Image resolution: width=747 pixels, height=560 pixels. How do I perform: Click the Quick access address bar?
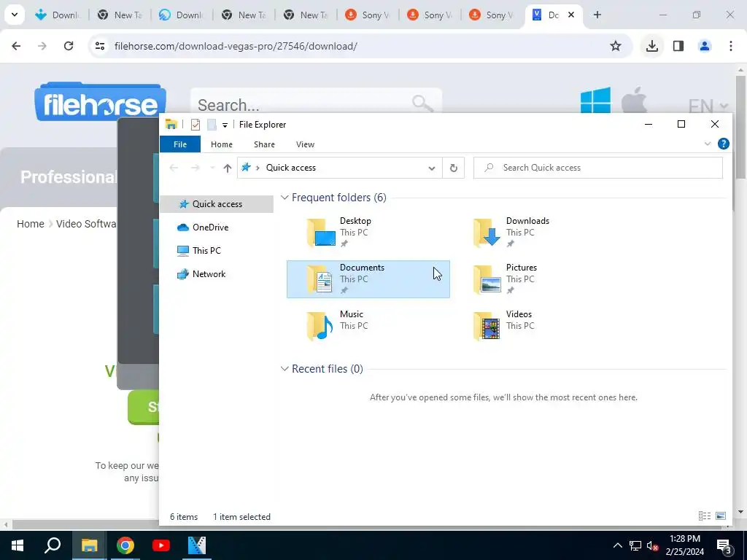(x=340, y=168)
